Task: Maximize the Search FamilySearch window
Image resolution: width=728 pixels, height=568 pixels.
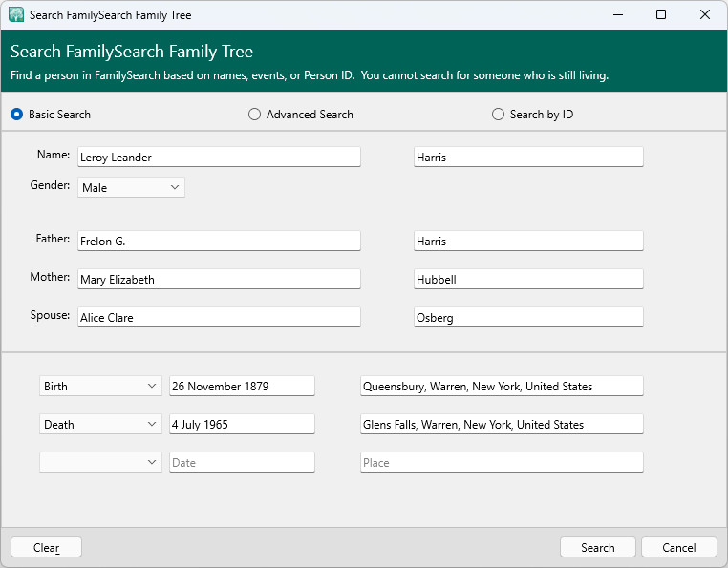Action: click(x=661, y=14)
